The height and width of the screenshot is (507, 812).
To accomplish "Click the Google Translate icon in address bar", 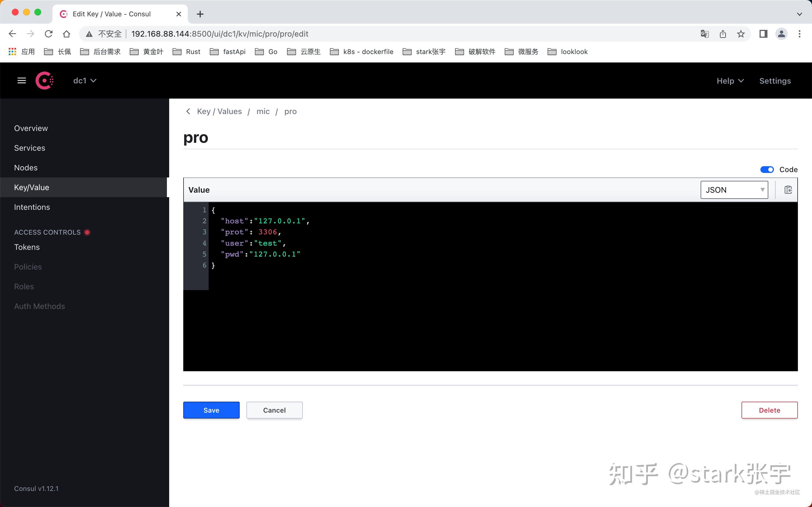I will (705, 34).
